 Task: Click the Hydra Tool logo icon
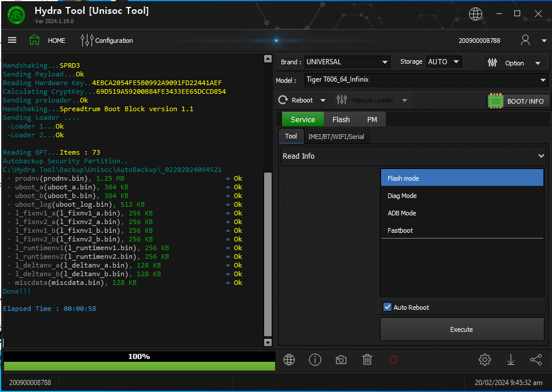coord(16,16)
